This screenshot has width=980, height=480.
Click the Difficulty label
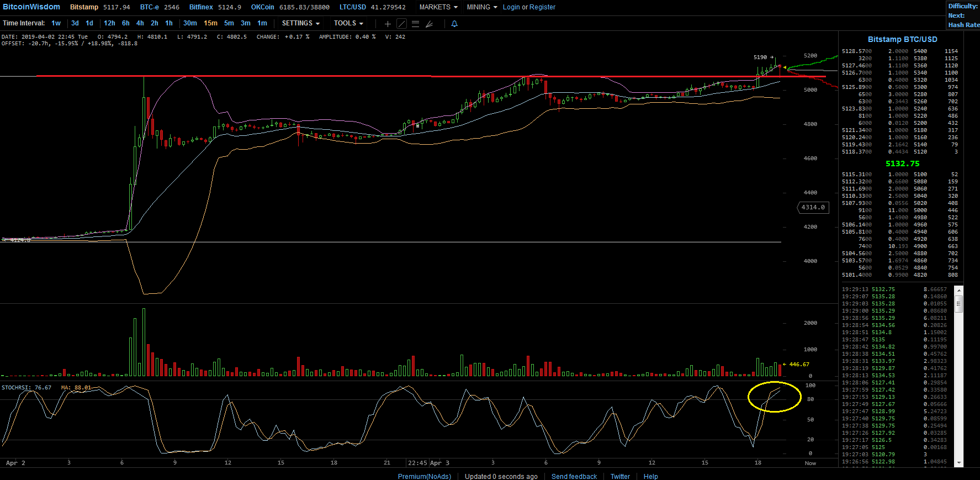(x=963, y=6)
